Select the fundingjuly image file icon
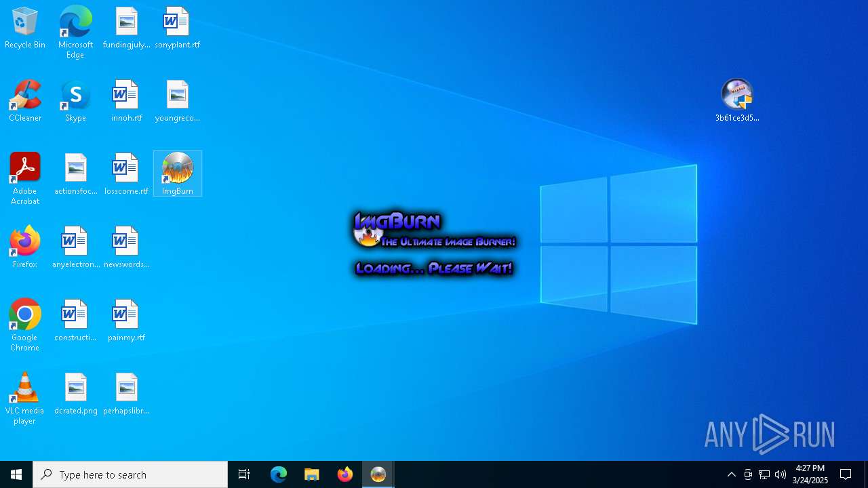This screenshot has height=488, width=868. [x=126, y=28]
